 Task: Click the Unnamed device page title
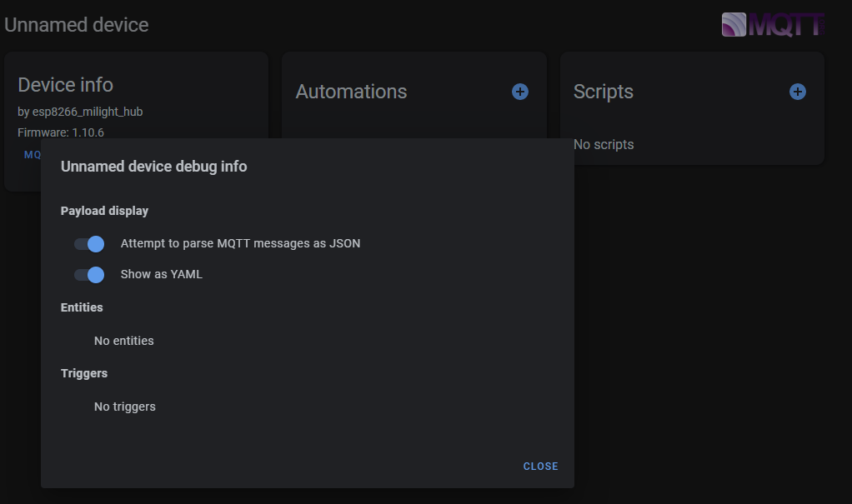pyautogui.click(x=77, y=25)
